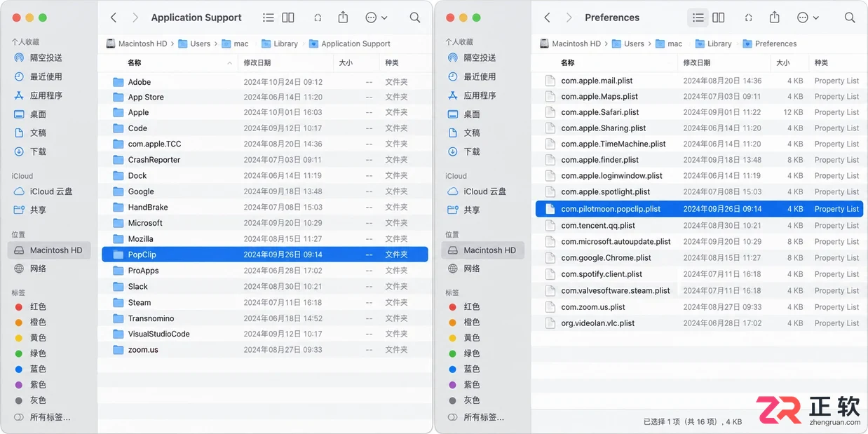Select the Adobe folder
This screenshot has height=434, width=868.
coord(265,82)
